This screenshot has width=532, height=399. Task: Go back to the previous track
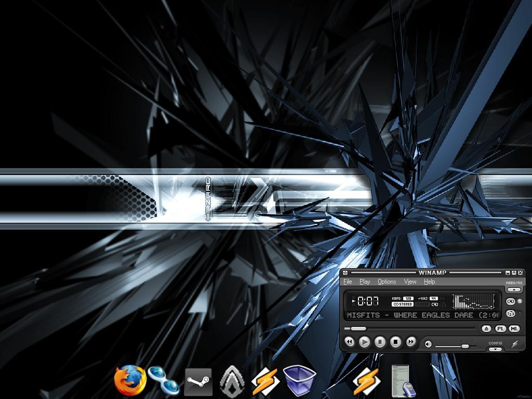pyautogui.click(x=350, y=342)
